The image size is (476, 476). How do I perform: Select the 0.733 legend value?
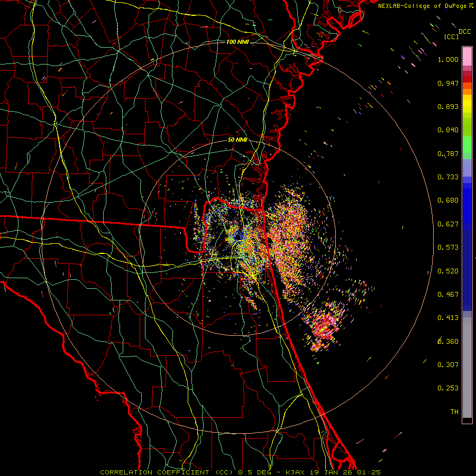(448, 177)
